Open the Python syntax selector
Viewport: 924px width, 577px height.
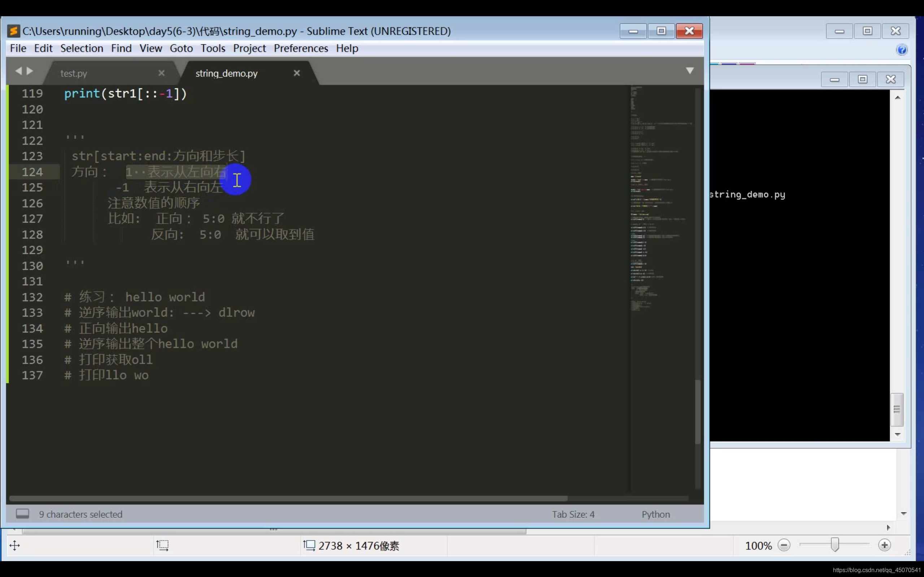tap(655, 514)
